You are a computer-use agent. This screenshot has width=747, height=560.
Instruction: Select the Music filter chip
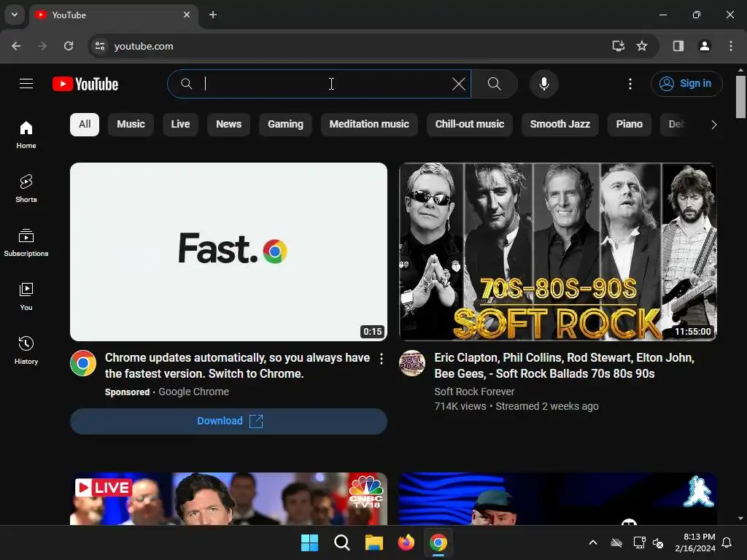click(131, 124)
